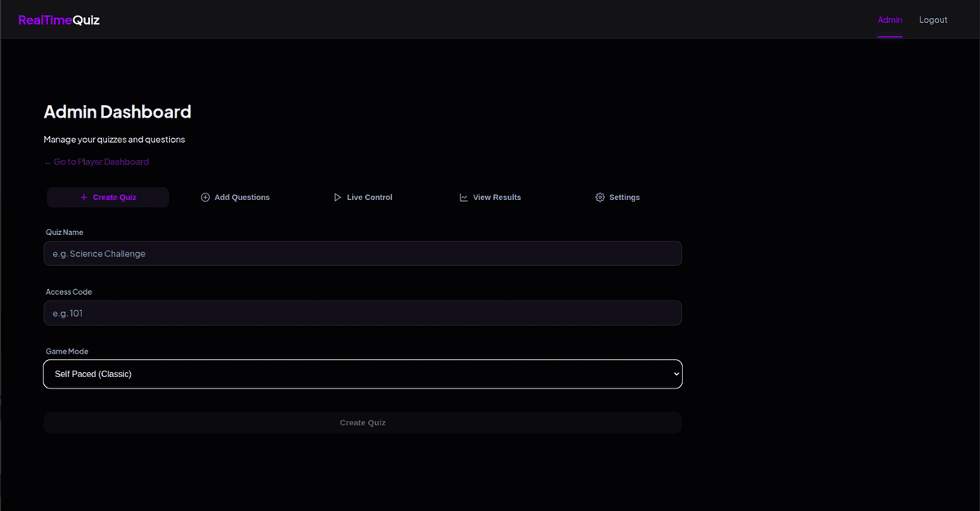Viewport: 980px width, 511px height.
Task: Switch to the Add Questions tab
Action: 235,197
